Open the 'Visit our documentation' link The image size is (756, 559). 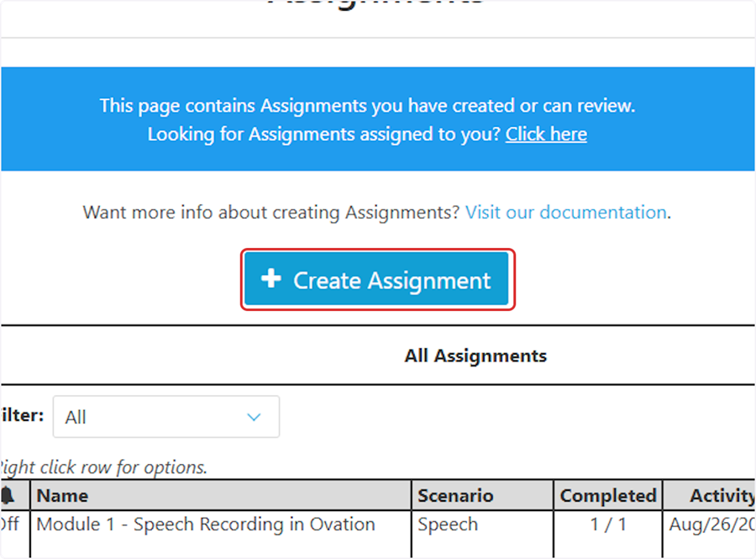point(565,212)
